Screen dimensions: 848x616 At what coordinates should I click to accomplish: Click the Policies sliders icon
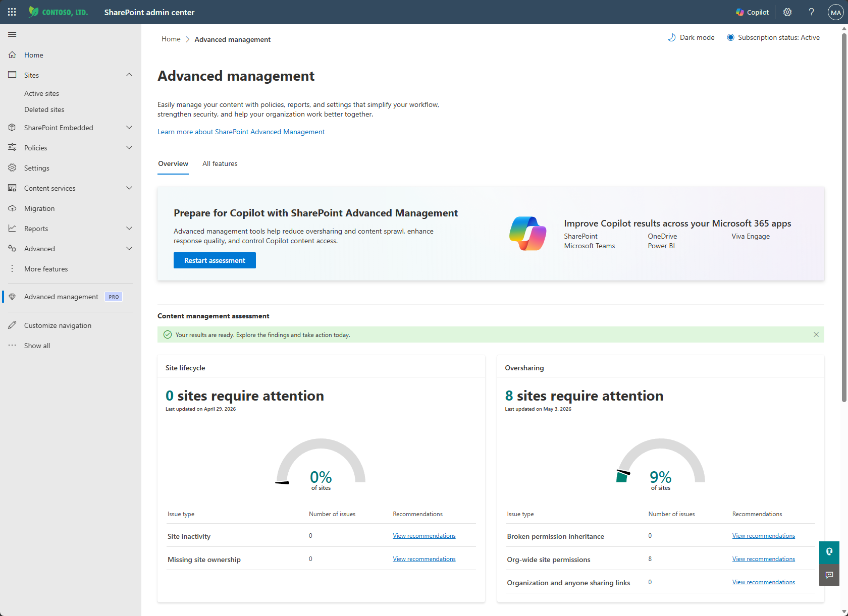[12, 147]
